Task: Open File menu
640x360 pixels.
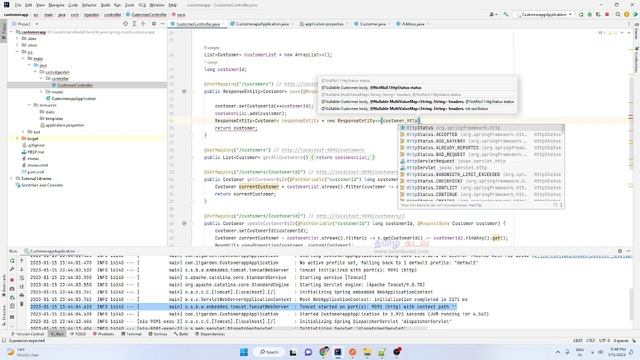Action: click(18, 5)
